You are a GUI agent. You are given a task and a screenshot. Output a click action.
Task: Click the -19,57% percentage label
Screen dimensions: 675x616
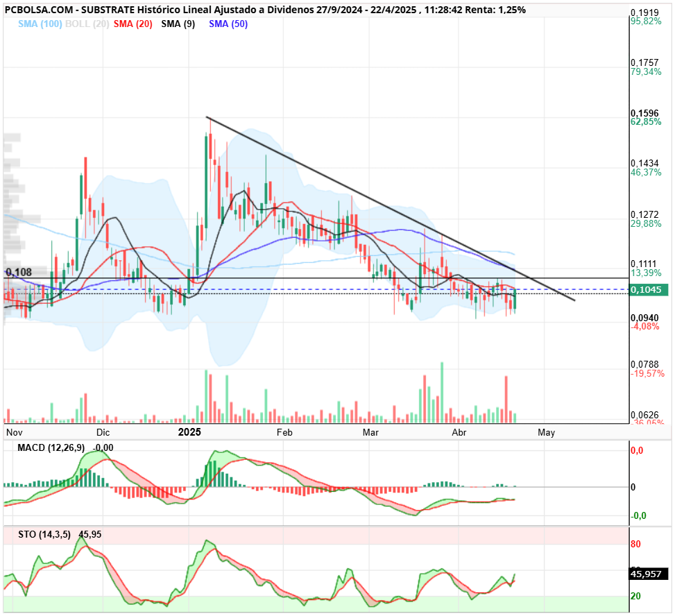pyautogui.click(x=648, y=374)
